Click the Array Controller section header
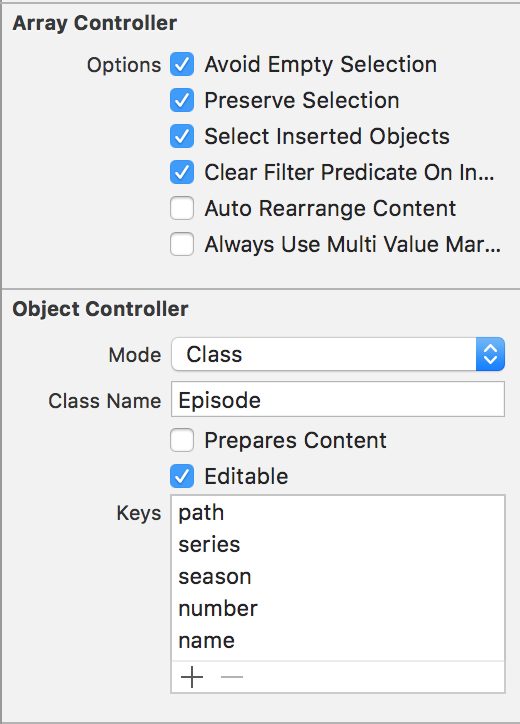 tap(95, 23)
